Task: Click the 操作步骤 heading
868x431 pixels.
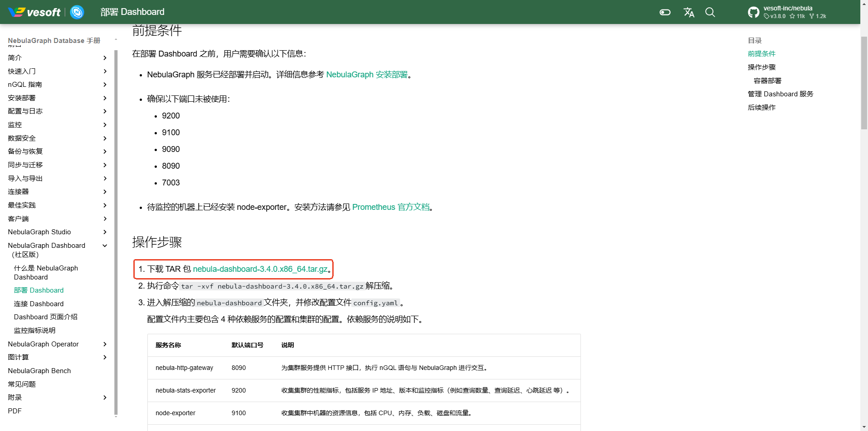Action: coord(157,242)
